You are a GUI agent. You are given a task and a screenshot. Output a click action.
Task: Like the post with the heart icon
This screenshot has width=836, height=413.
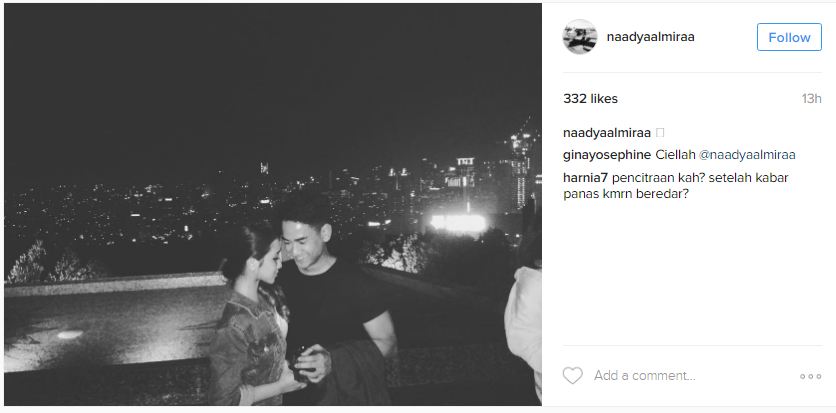point(573,376)
